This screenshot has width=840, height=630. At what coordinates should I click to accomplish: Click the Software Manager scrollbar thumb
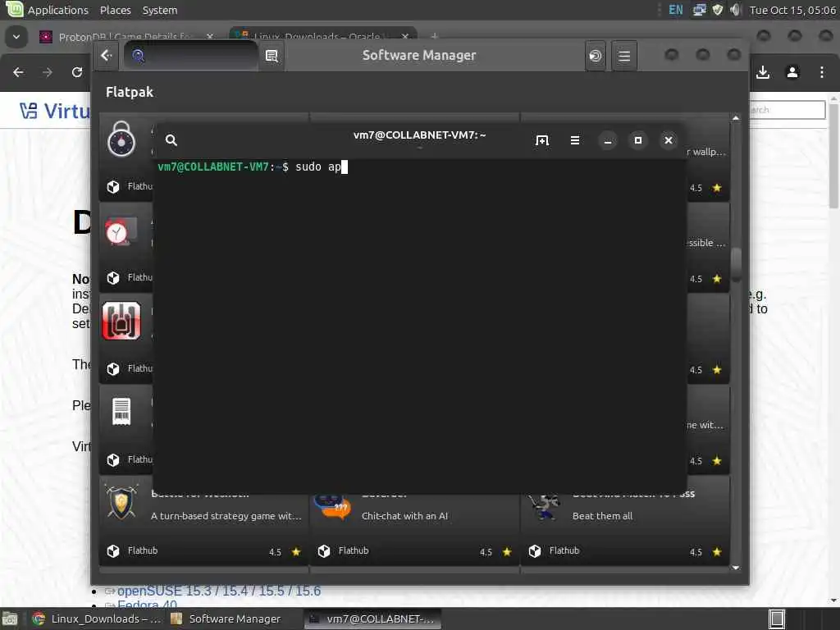(736, 264)
